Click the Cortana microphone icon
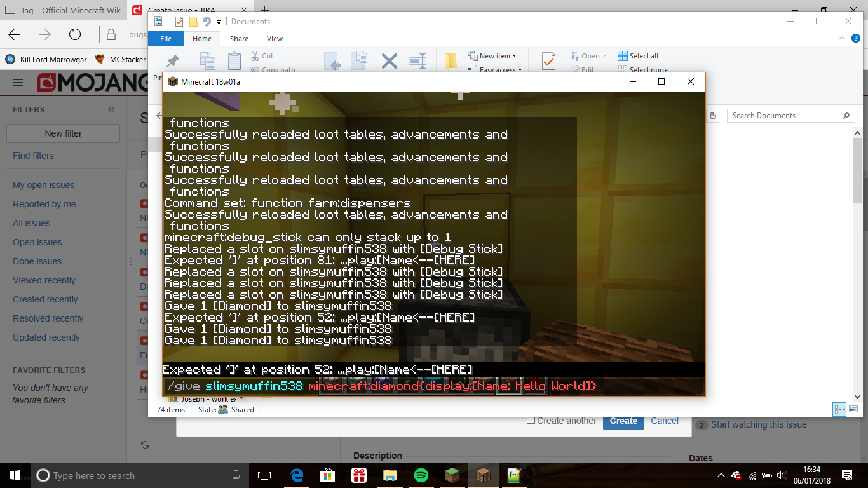 point(236,475)
